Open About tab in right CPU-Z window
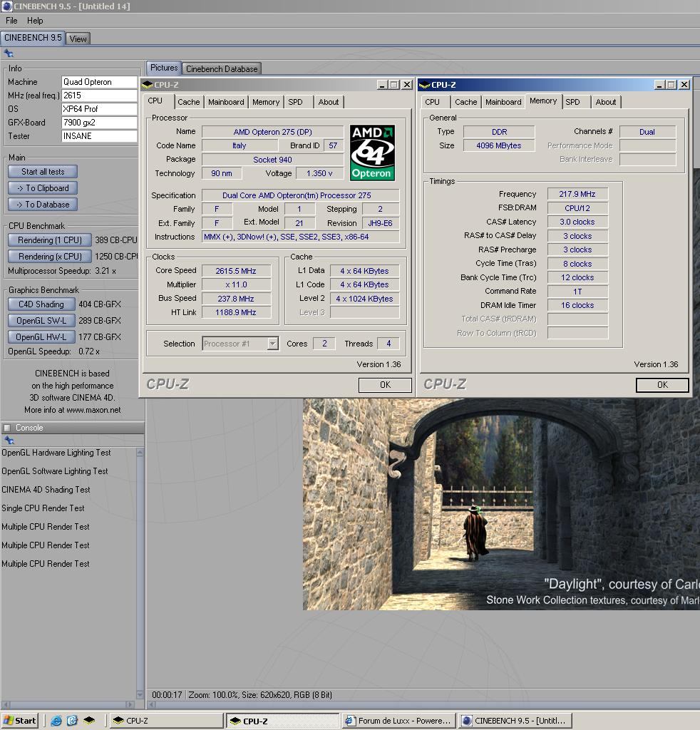 pos(606,102)
